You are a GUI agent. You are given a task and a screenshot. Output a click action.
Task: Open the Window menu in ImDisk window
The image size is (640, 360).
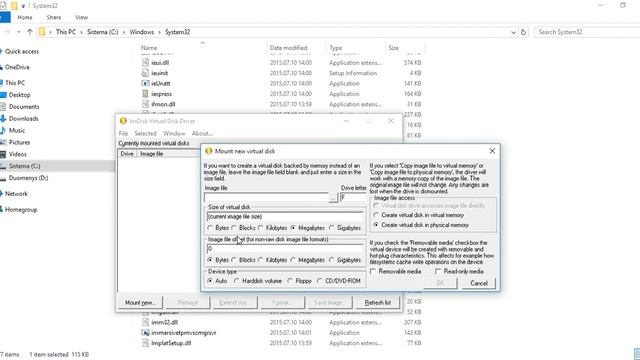click(174, 133)
